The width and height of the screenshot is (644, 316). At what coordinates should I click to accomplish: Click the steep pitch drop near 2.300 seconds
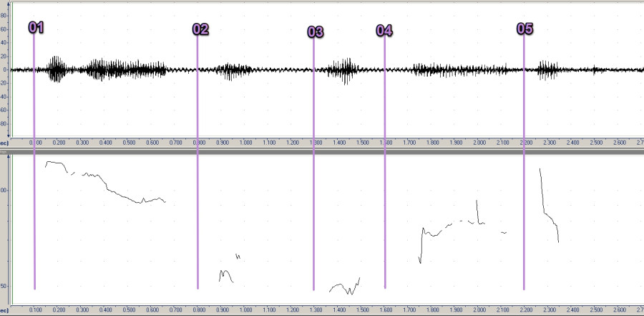(549, 206)
